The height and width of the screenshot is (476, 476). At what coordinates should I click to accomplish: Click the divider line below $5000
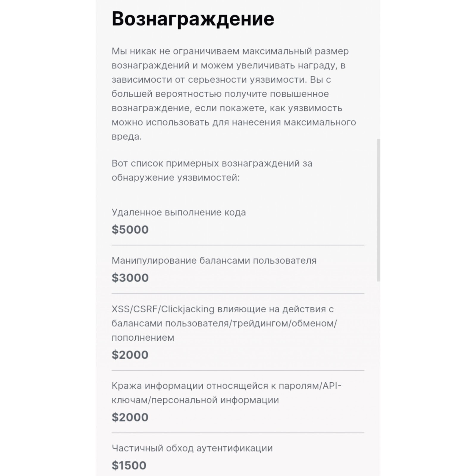[x=238, y=245]
